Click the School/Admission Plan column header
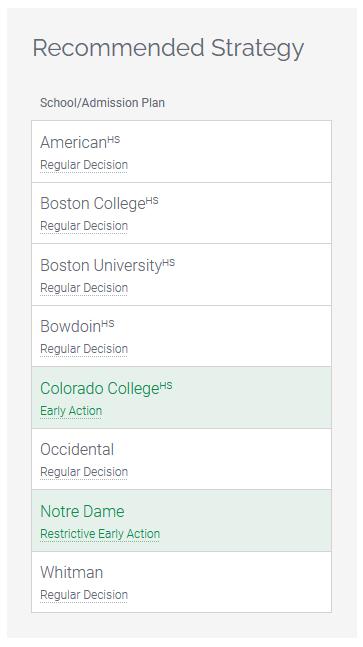Image resolution: width=363 pixels, height=647 pixels. click(x=102, y=103)
